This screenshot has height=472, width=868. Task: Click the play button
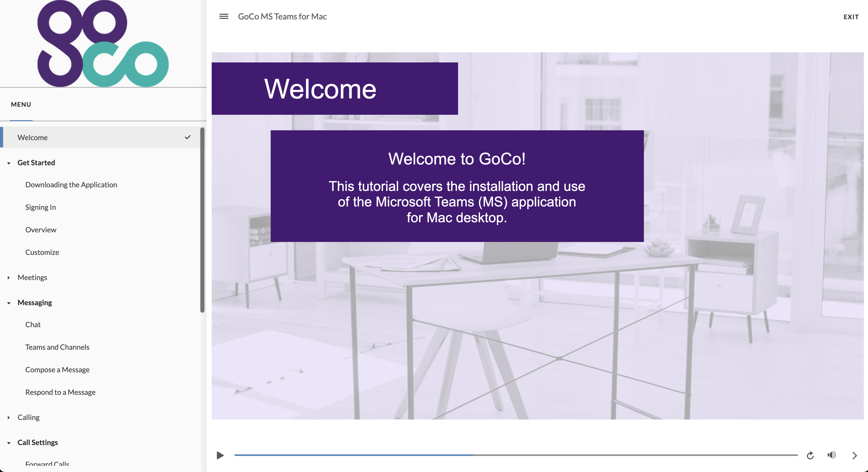coord(220,455)
